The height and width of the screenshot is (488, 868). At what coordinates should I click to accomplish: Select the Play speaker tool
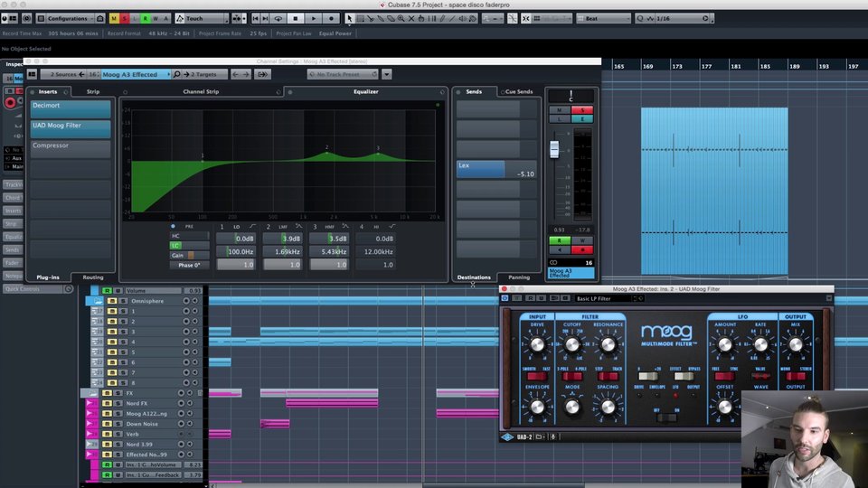463,18
